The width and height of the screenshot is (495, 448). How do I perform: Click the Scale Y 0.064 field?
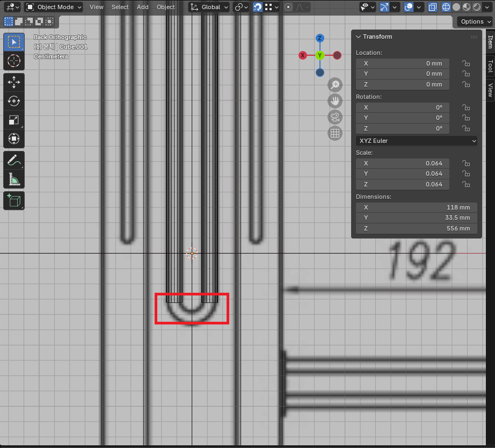coord(403,174)
